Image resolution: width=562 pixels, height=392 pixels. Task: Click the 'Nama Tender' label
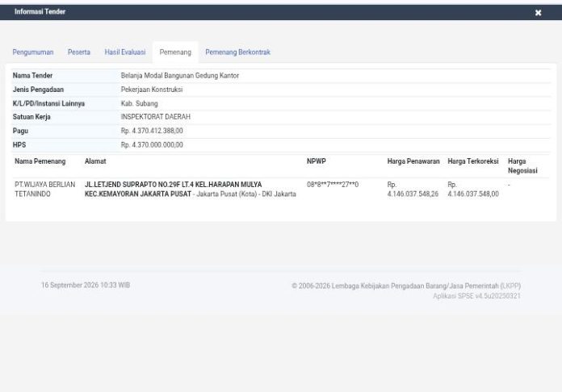pos(32,76)
